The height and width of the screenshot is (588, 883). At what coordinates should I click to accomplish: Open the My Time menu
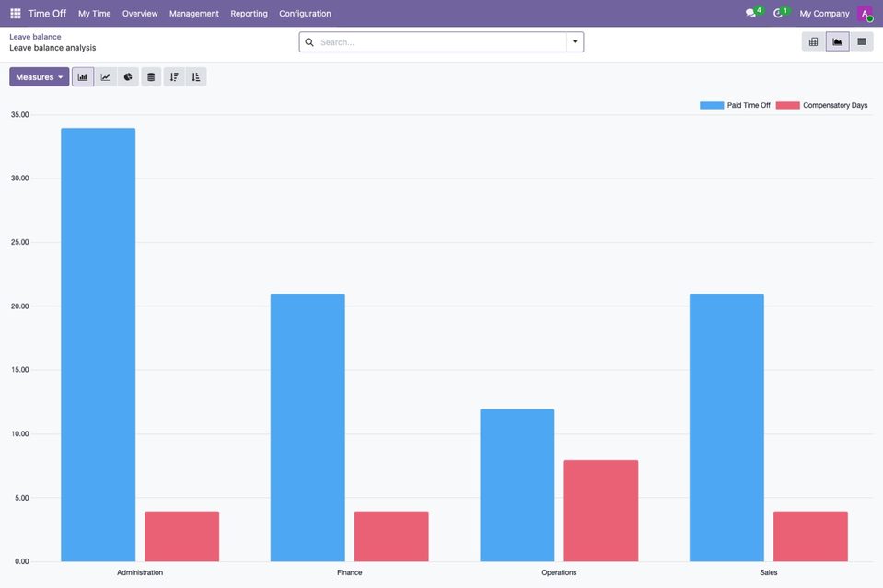[x=95, y=14]
